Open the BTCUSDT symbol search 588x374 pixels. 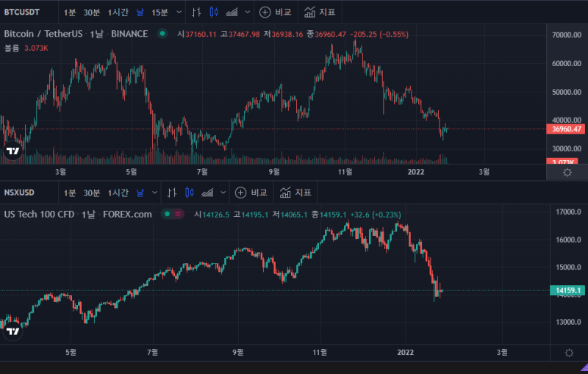pyautogui.click(x=22, y=12)
